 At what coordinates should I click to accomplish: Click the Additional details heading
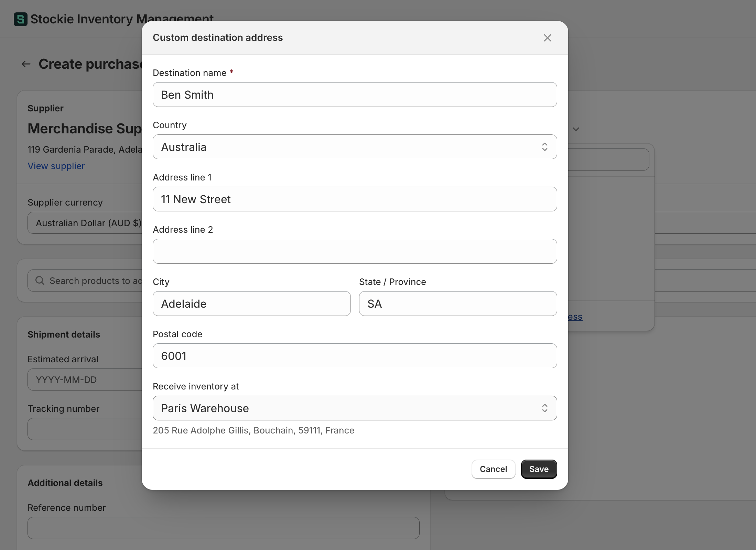pyautogui.click(x=65, y=483)
